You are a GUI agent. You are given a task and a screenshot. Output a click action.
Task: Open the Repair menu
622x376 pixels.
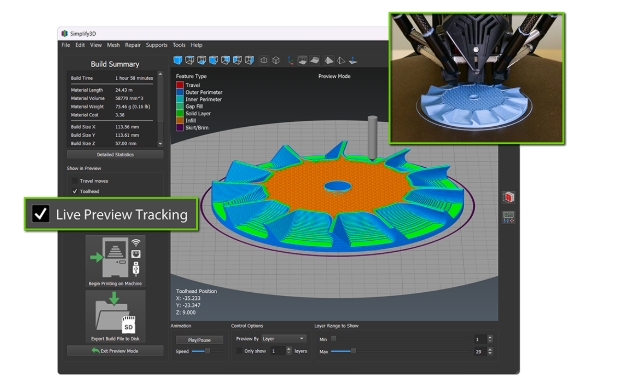tap(132, 45)
